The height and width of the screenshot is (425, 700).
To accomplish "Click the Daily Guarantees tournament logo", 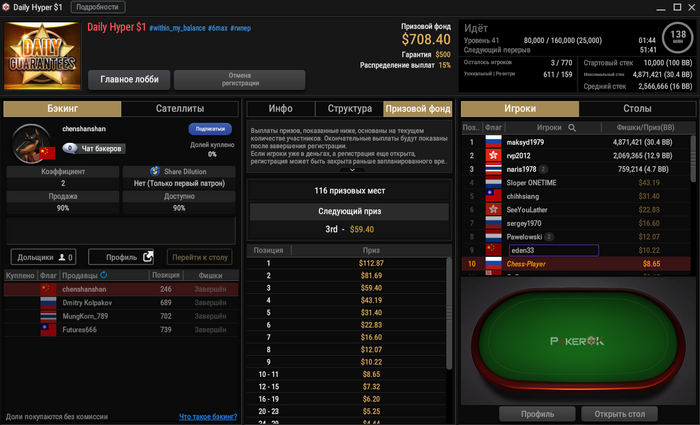I will click(x=42, y=55).
